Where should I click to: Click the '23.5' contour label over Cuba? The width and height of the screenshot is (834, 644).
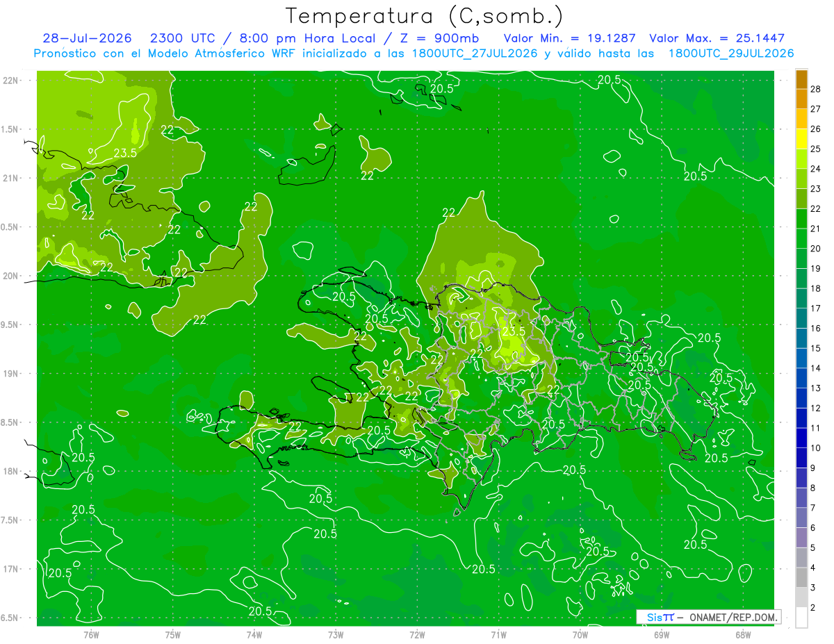pyautogui.click(x=124, y=154)
